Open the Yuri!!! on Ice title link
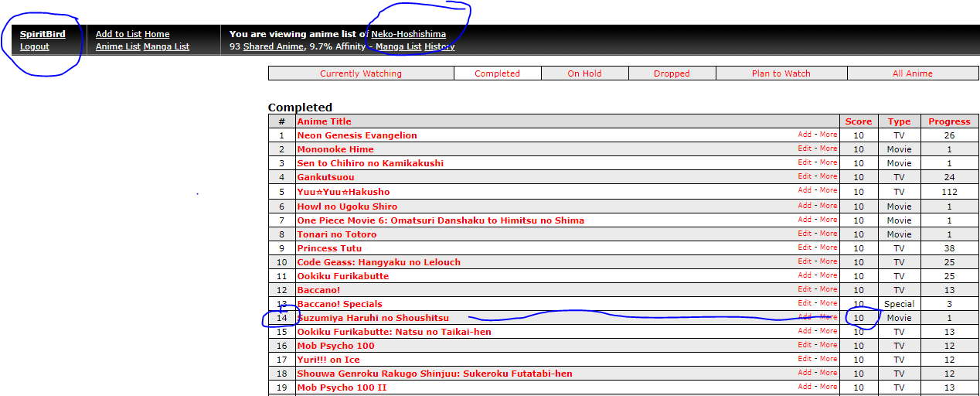Image resolution: width=980 pixels, height=396 pixels. pos(328,360)
